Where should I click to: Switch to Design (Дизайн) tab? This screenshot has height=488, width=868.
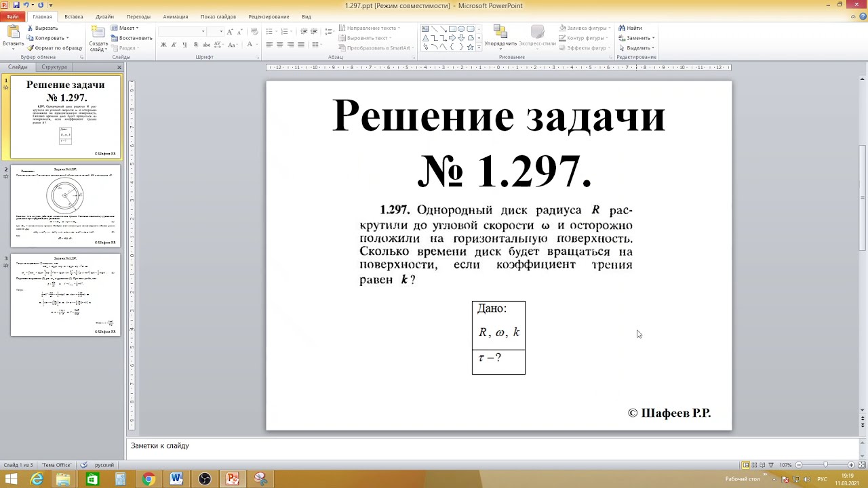(104, 16)
